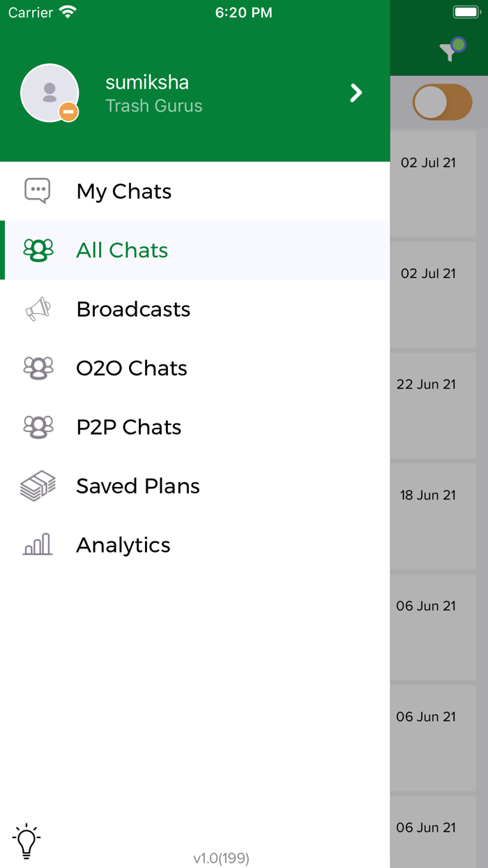
Task: Switch to the Broadcasts section
Action: [133, 309]
